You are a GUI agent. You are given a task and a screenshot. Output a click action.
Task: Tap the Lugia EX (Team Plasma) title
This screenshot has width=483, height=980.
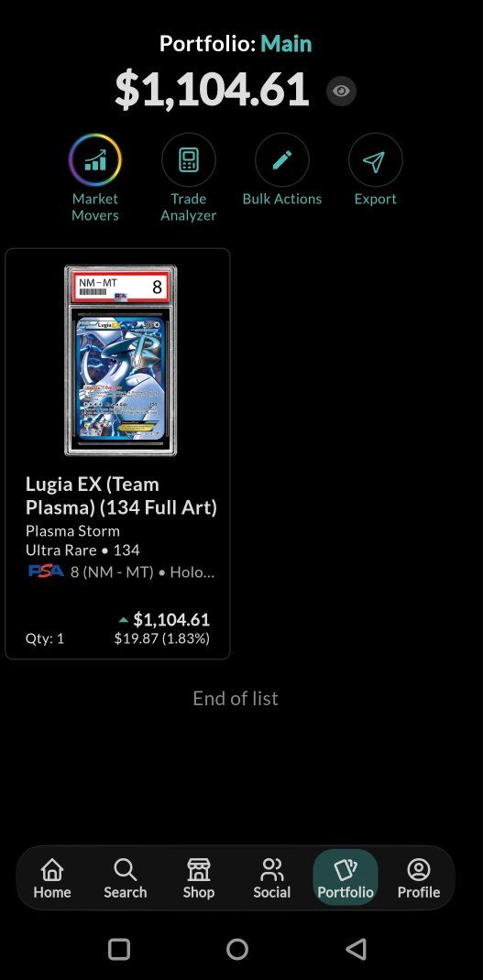click(x=121, y=495)
